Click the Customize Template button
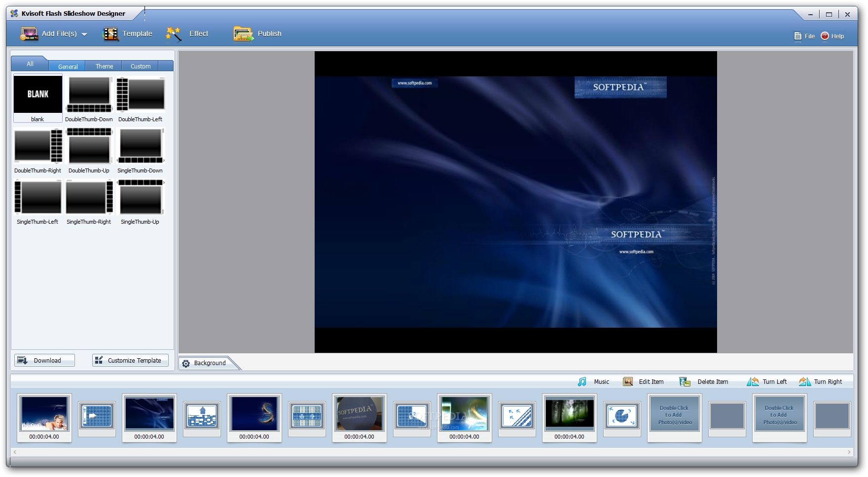This screenshot has height=477, width=868. tap(130, 360)
